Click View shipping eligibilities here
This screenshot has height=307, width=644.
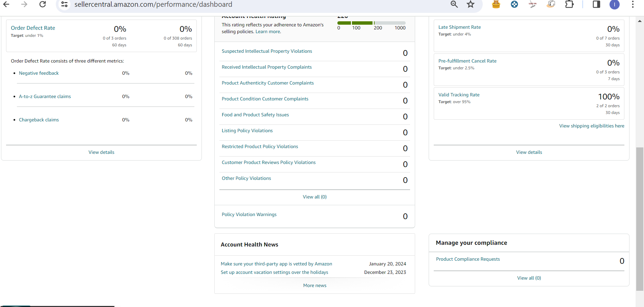coord(592,126)
